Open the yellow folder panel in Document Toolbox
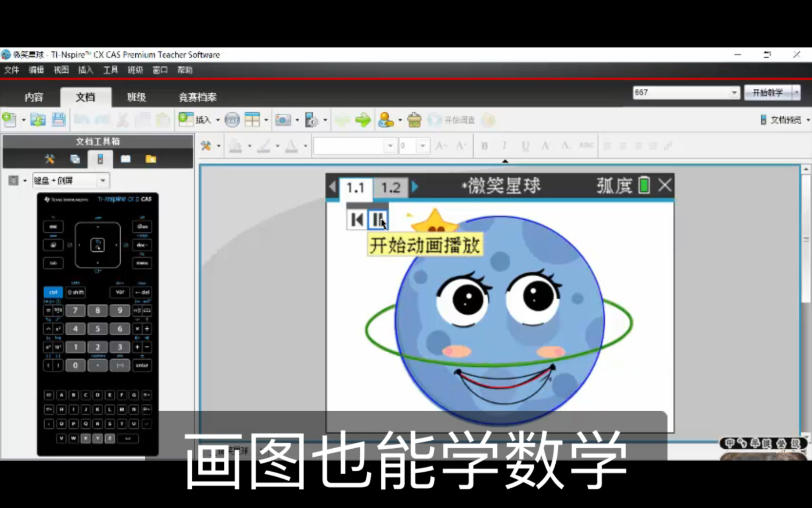This screenshot has height=508, width=812. (150, 159)
